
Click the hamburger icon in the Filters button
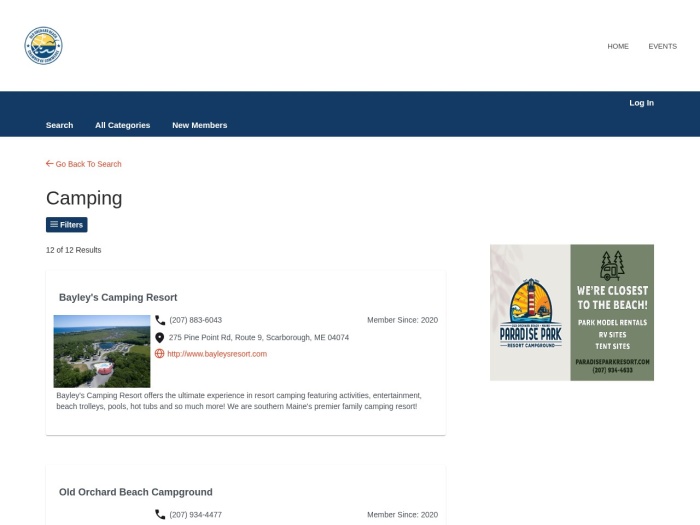[x=54, y=224]
